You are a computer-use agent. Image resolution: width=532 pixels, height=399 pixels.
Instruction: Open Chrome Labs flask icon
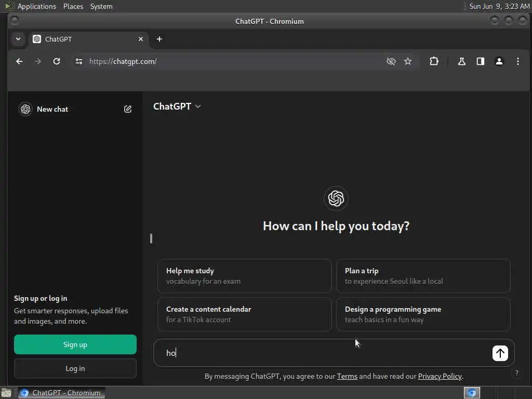(x=461, y=61)
